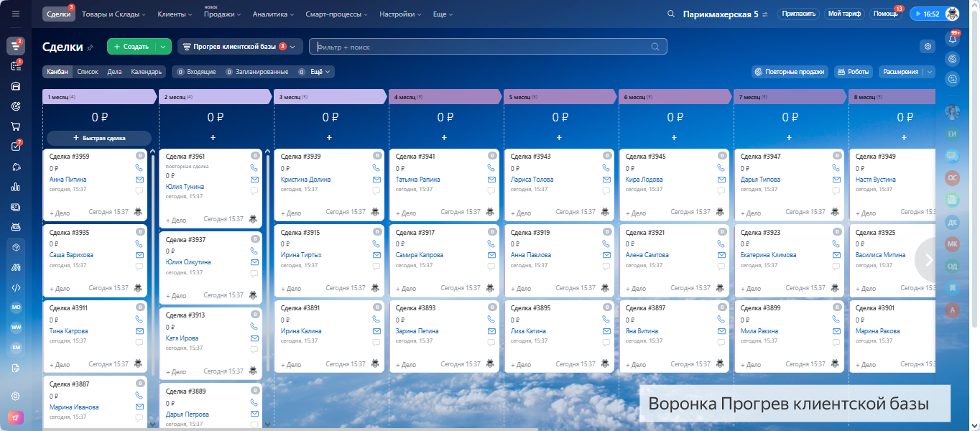Click envelope icon on Сделка #3923 card
Image resolution: width=980 pixels, height=431 pixels.
(836, 255)
